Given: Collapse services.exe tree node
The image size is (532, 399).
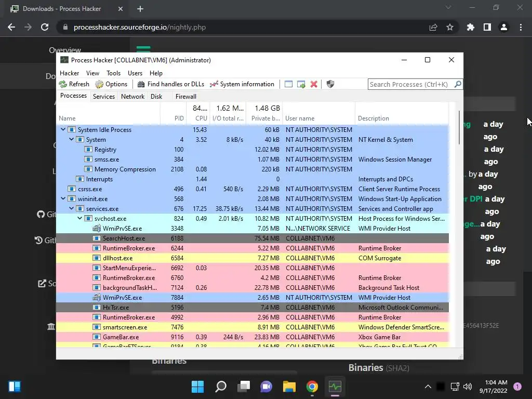Looking at the screenshot, I should (x=71, y=208).
